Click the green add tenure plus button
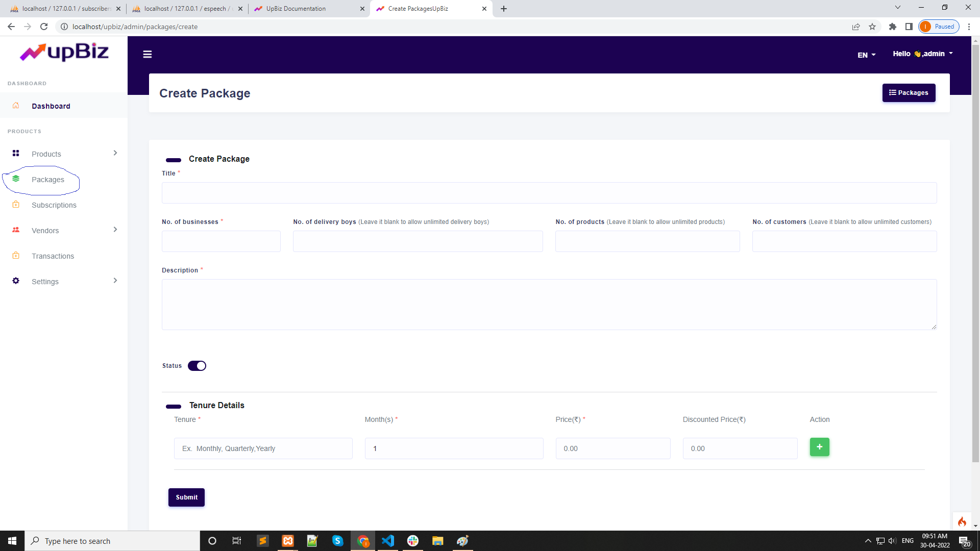Viewport: 980px width, 551px height. click(819, 447)
